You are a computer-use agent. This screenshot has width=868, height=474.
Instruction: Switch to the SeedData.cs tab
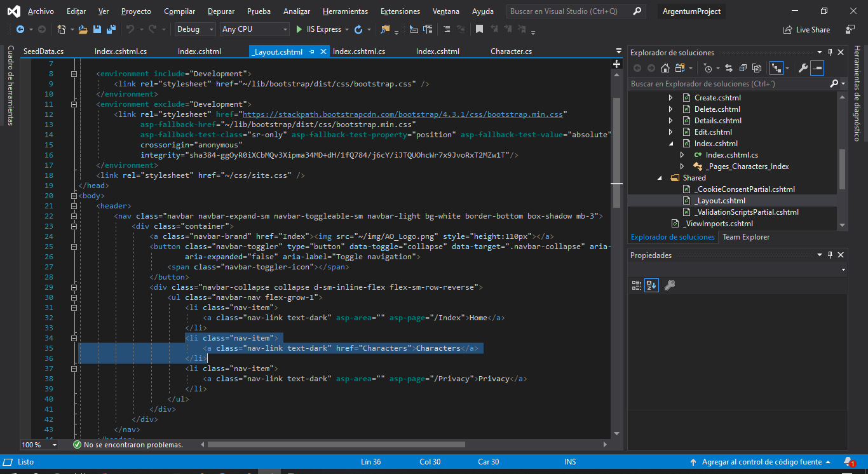(x=43, y=51)
